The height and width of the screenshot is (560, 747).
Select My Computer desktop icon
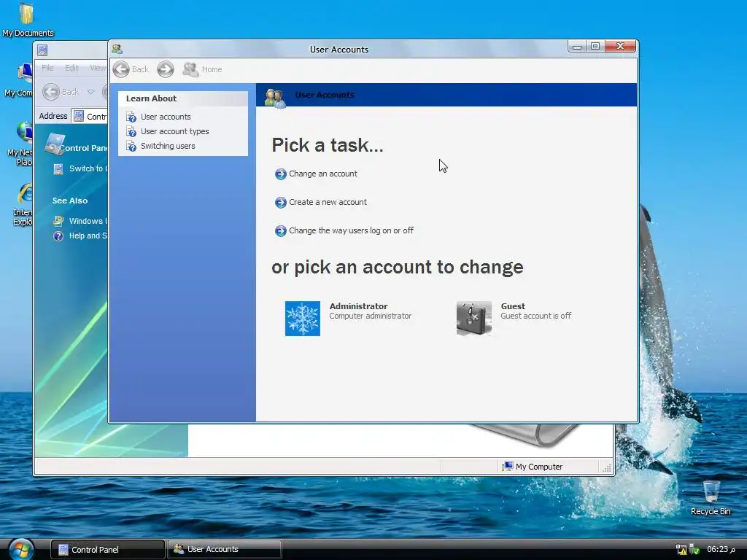(19, 80)
